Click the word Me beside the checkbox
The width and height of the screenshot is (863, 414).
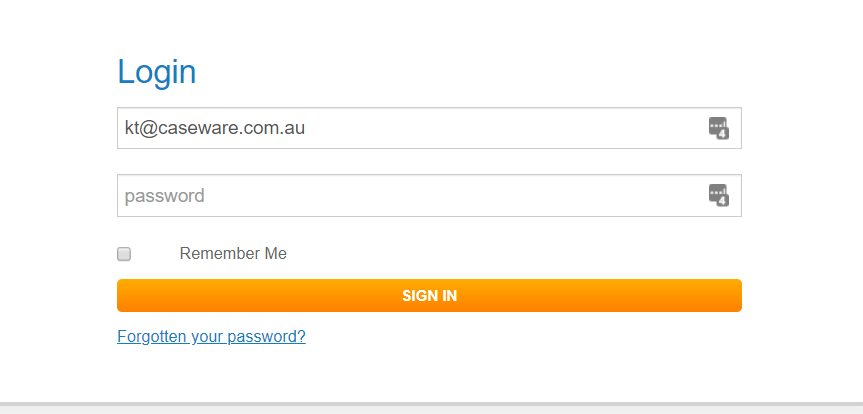(276, 254)
